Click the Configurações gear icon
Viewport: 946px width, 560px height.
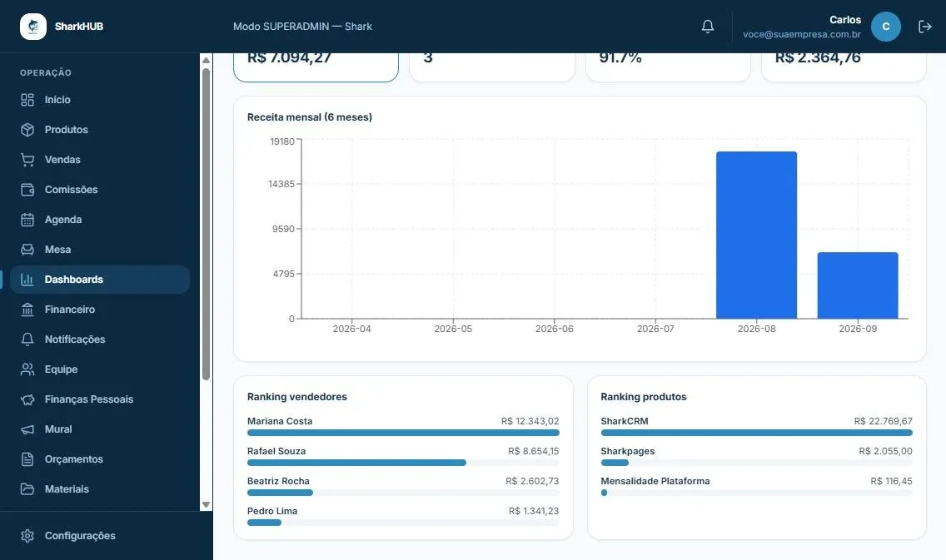[27, 536]
